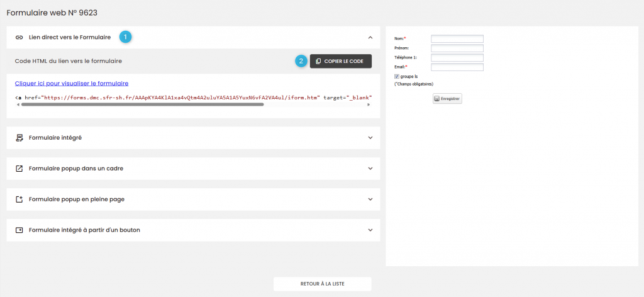644x297 pixels.
Task: Click the Formulaire web N° 9623 heading
Action: point(52,13)
